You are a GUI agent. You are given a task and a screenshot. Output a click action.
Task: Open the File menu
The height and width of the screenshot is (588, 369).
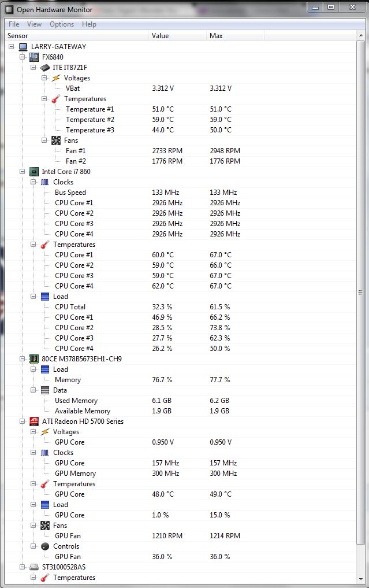tap(14, 24)
